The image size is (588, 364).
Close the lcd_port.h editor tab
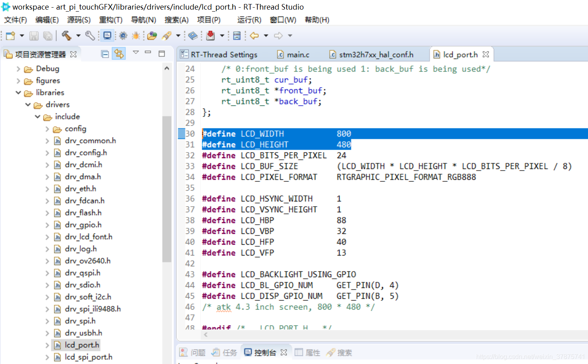(486, 54)
